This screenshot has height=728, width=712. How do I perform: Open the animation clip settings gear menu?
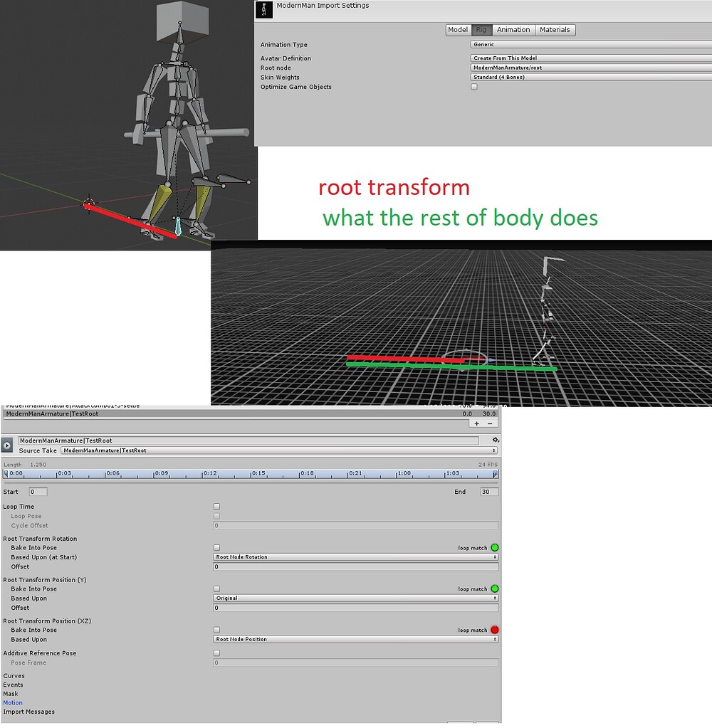tap(496, 440)
